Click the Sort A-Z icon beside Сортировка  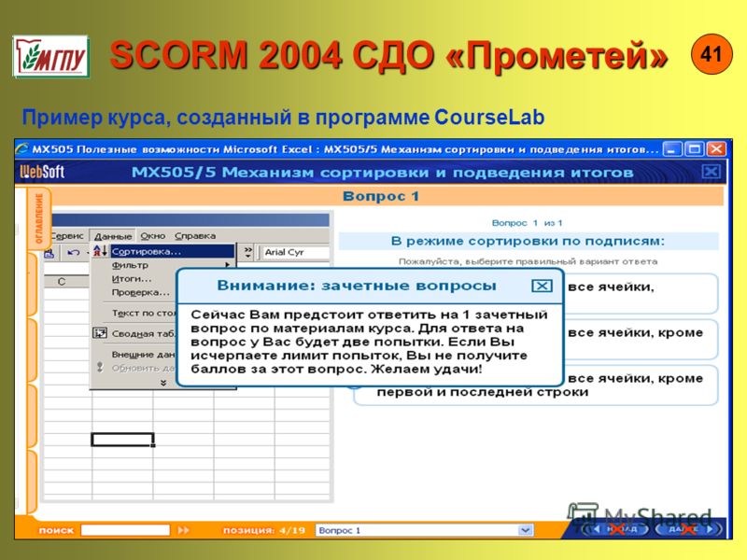click(100, 250)
